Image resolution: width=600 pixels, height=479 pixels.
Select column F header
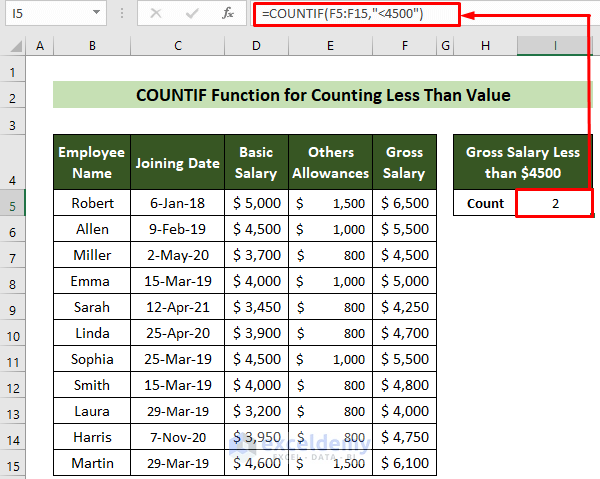(404, 46)
